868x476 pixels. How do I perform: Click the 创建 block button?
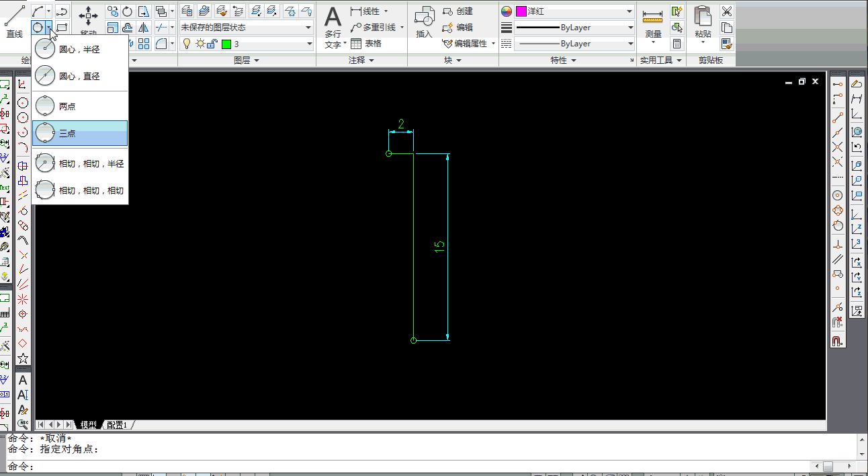coord(458,11)
